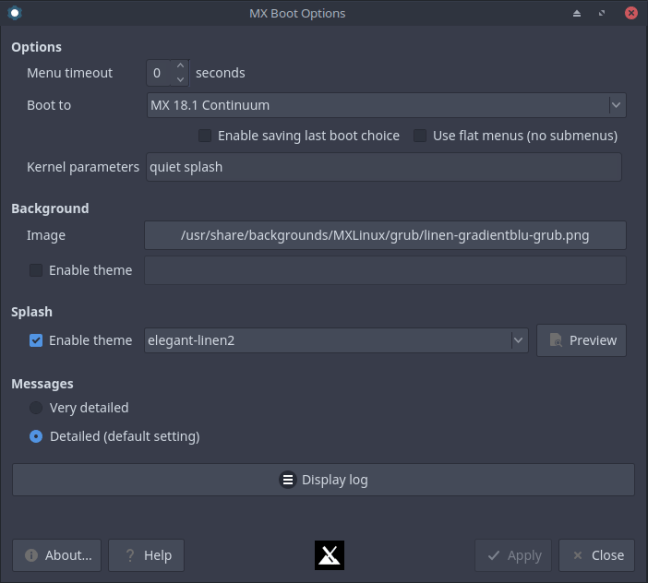
Task: Click the Display log button
Action: (323, 480)
